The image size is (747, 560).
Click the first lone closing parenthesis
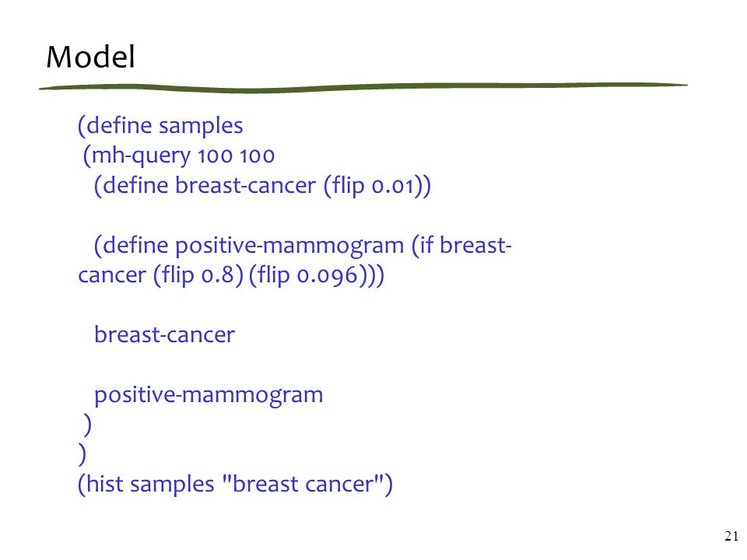[x=87, y=425]
